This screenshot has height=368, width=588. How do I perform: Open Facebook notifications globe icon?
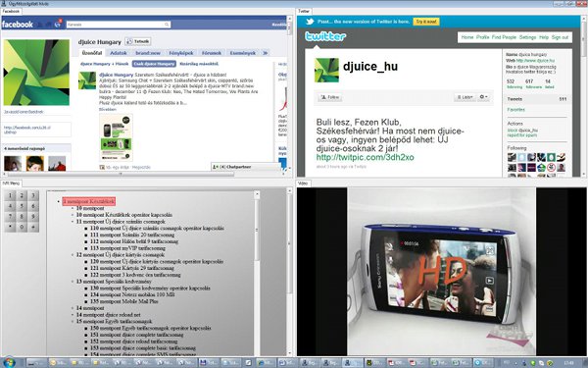(58, 24)
